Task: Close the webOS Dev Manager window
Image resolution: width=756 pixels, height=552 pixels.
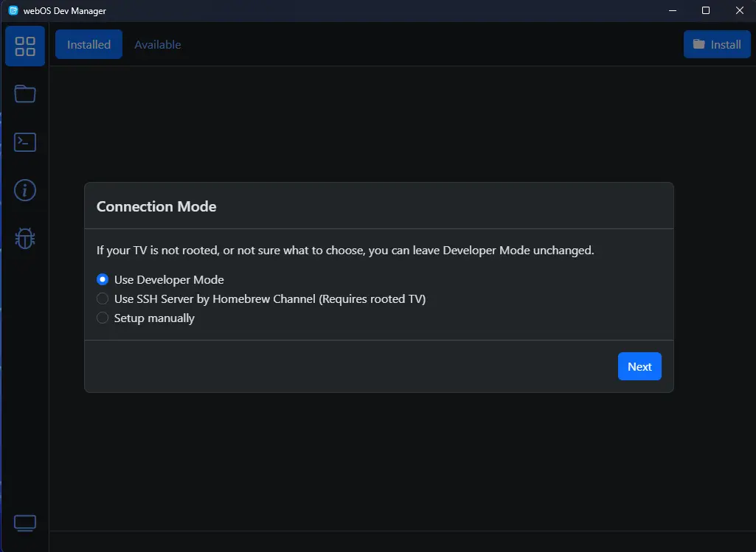Action: click(740, 10)
